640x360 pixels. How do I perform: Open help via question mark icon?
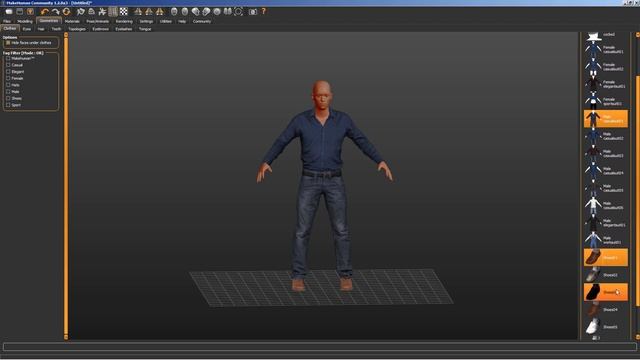[x=264, y=11]
